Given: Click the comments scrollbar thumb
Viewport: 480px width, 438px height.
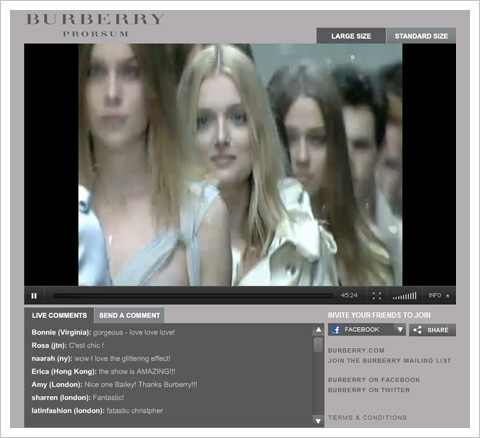Looking at the screenshot, I should click(318, 344).
